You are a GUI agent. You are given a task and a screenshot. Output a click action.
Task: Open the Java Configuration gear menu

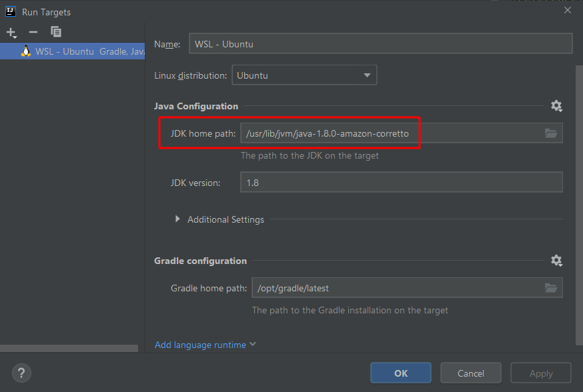click(x=556, y=106)
